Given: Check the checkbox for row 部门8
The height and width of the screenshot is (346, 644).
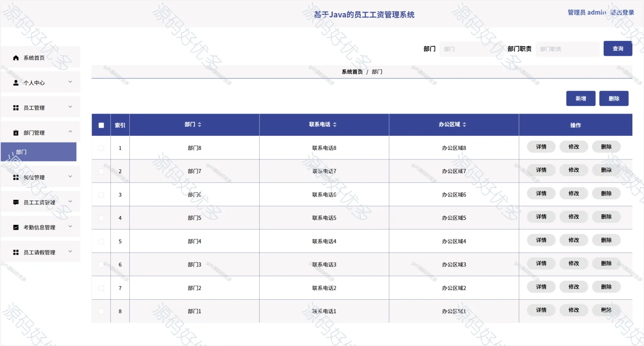Looking at the screenshot, I should pyautogui.click(x=101, y=148).
